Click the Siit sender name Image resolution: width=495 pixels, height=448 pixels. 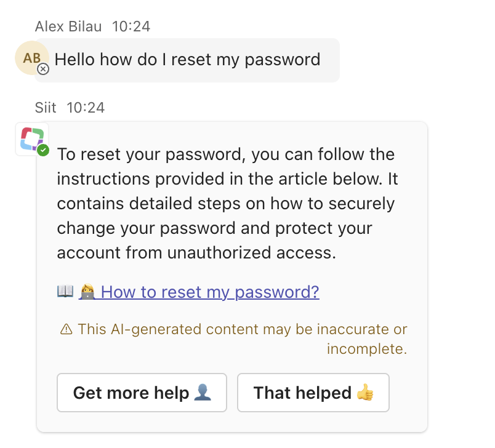[x=46, y=108]
